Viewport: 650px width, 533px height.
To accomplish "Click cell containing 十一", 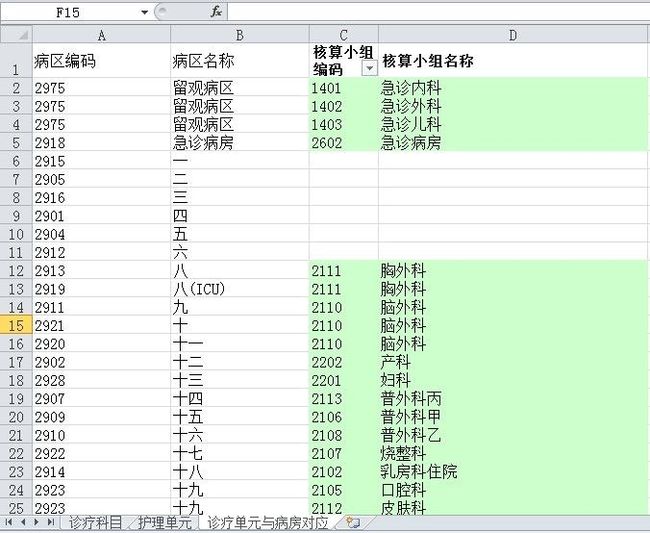I will [240, 344].
